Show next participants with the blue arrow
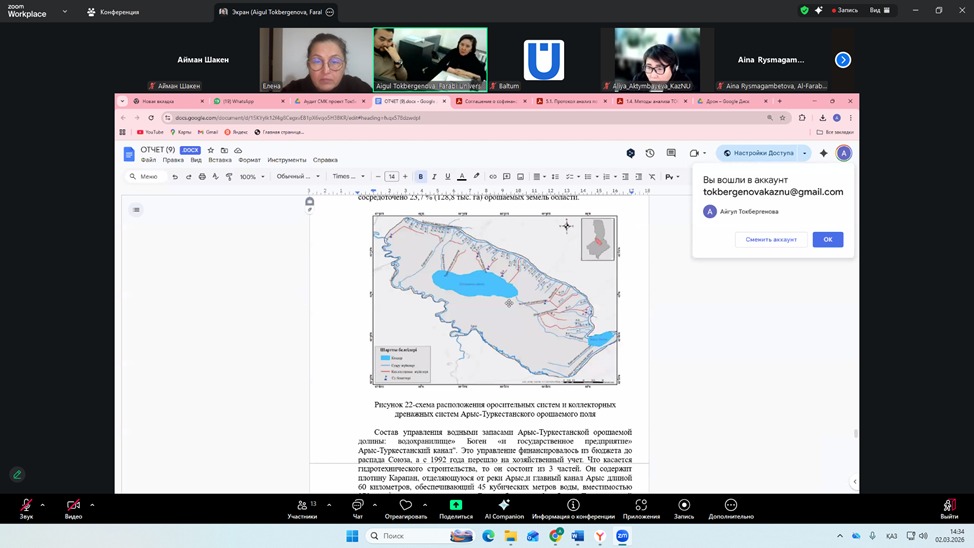 click(843, 60)
